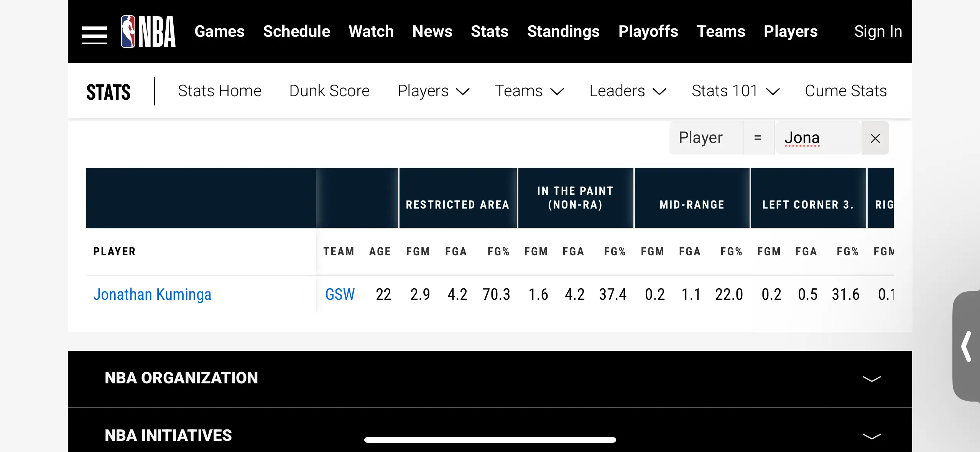Open the Playoffs nav item
Viewport: 980px width, 452px height.
(648, 31)
